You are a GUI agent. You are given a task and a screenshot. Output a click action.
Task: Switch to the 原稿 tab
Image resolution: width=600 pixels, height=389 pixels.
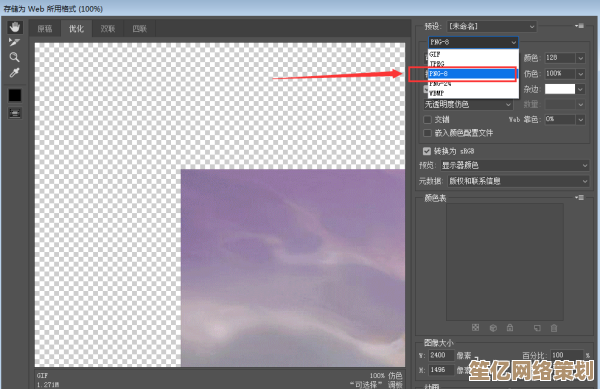[x=45, y=29]
